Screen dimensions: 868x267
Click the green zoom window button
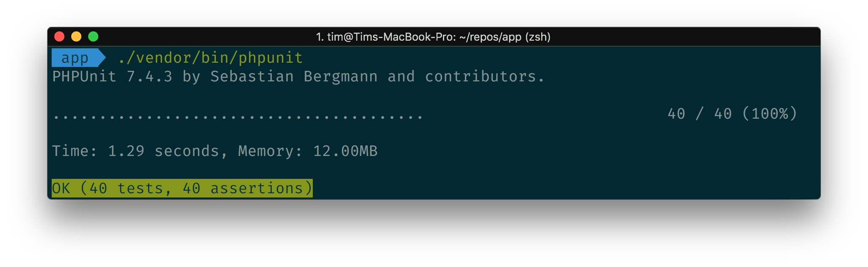(x=93, y=37)
